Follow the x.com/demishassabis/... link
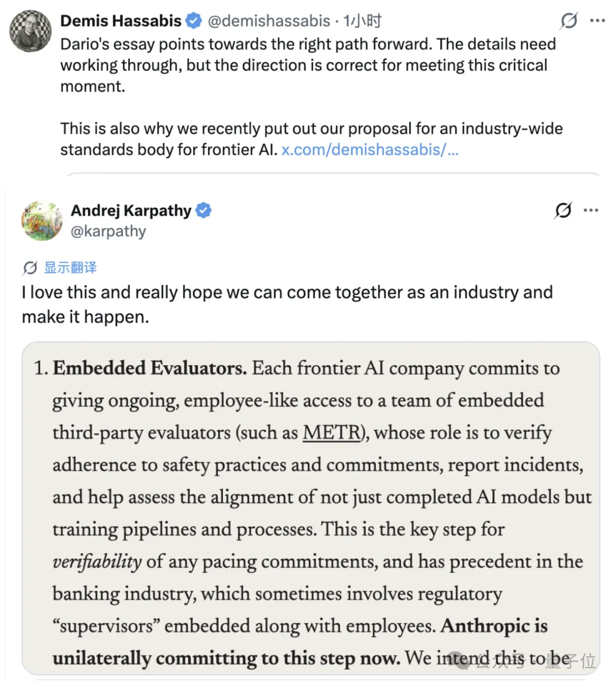This screenshot has height=686, width=616. click(370, 150)
